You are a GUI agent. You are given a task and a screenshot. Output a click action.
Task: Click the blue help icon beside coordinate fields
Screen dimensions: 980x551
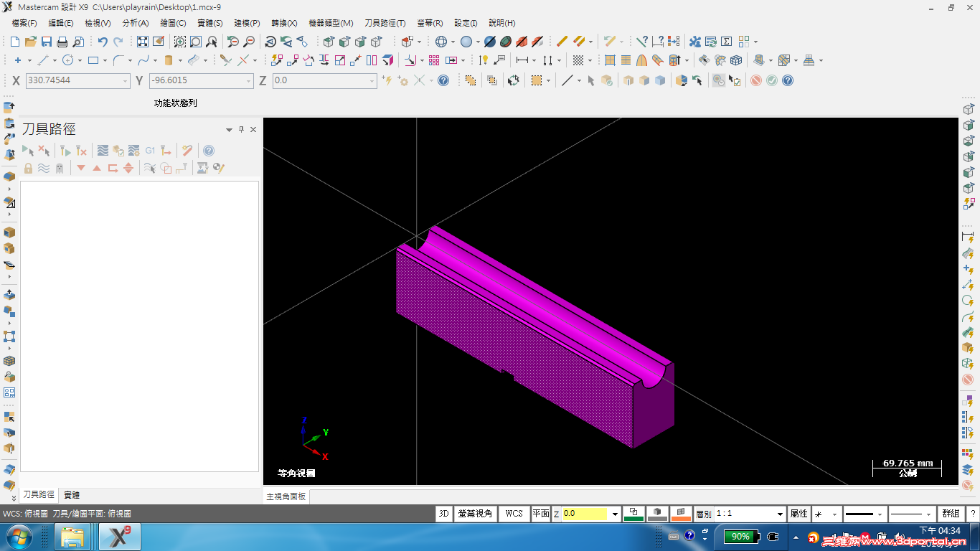click(443, 80)
